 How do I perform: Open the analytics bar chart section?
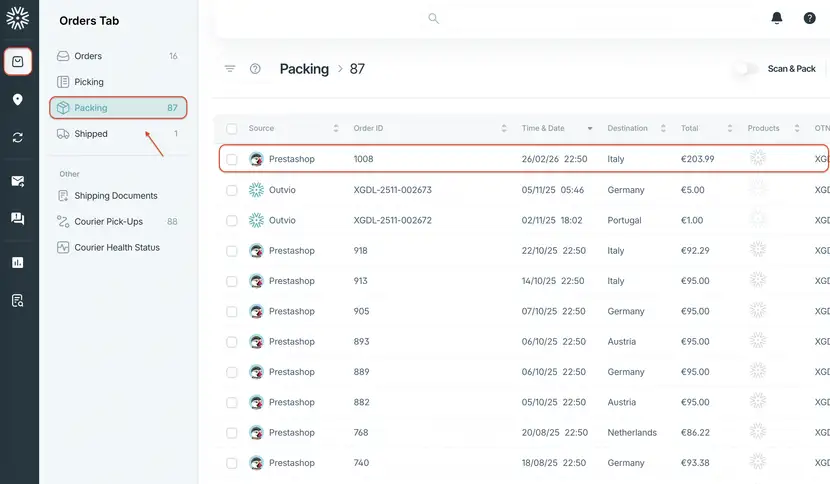(17, 262)
